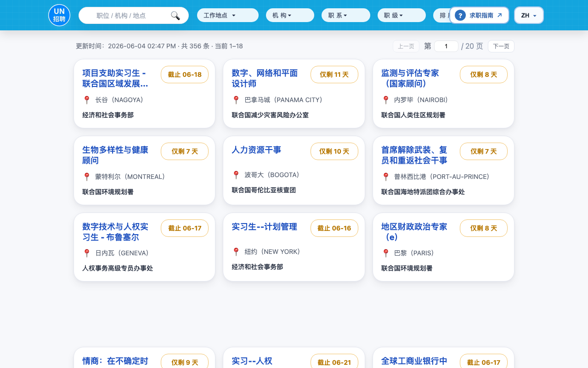Click the 截止 06-17 badge on 数字技术与人权实习生
This screenshot has width=588, height=368.
point(185,228)
